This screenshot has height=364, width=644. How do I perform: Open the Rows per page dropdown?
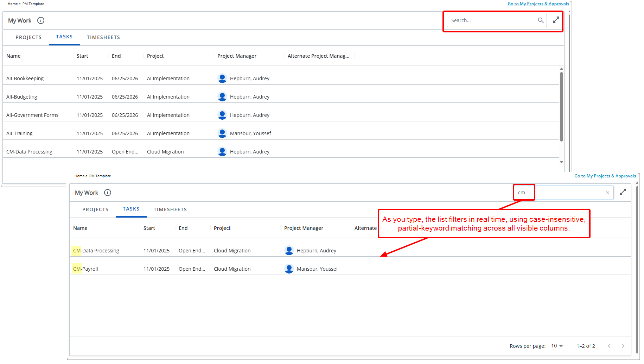556,346
